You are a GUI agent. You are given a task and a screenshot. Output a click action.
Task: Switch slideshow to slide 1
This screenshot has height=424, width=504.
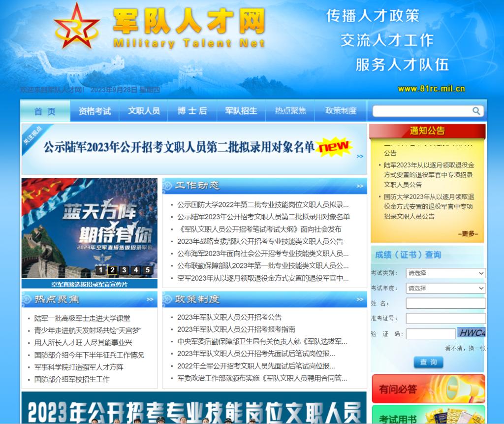tap(100, 270)
